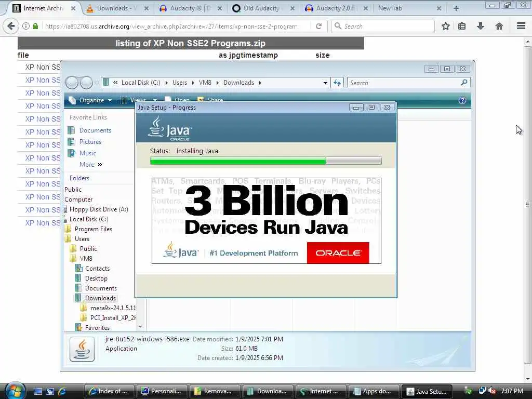Click the jre file Java icon in details pane

click(x=82, y=349)
